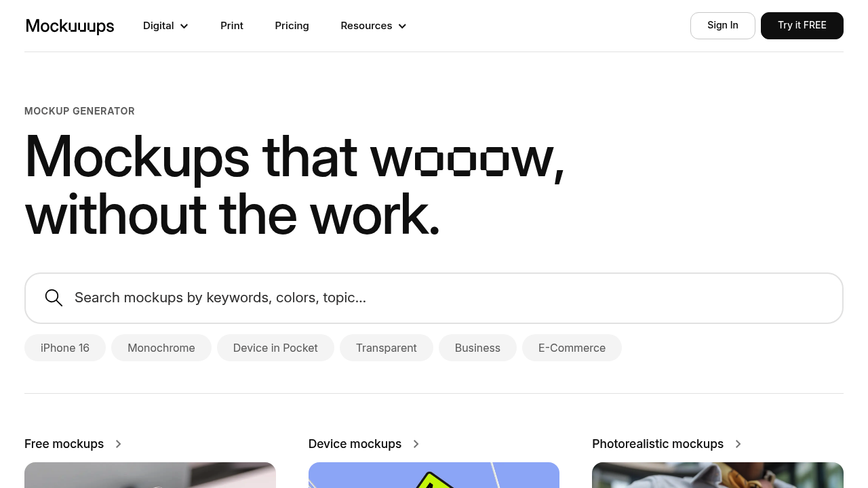Click the Sign In button

(722, 25)
